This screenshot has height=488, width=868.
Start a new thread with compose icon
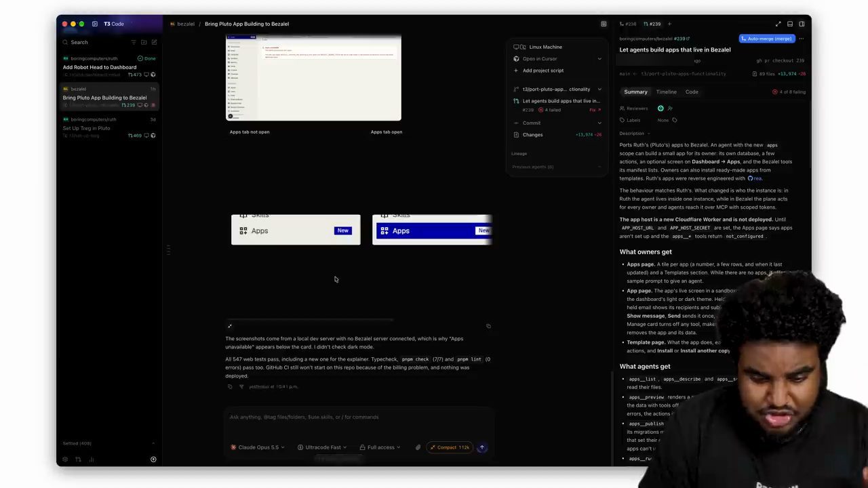(154, 42)
